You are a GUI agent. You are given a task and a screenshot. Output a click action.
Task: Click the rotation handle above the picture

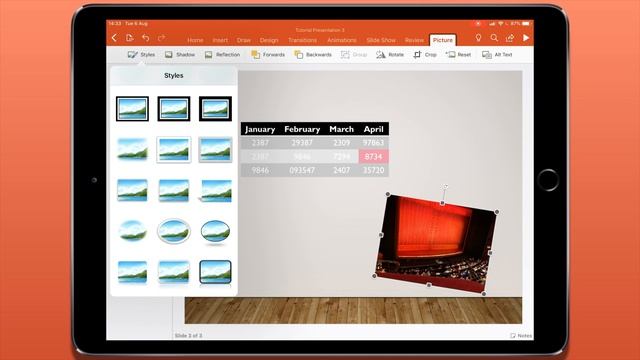(445, 187)
